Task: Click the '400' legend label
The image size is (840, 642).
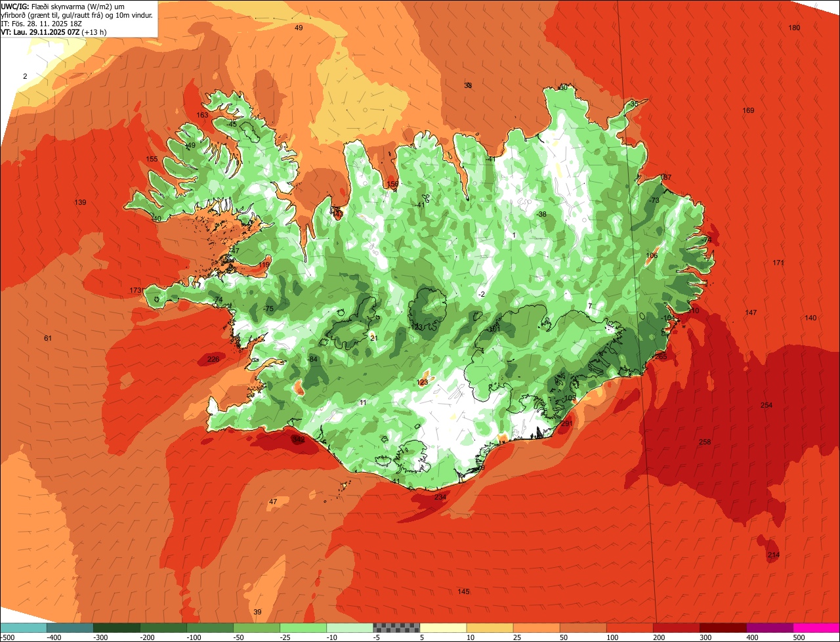Action: pos(752,637)
